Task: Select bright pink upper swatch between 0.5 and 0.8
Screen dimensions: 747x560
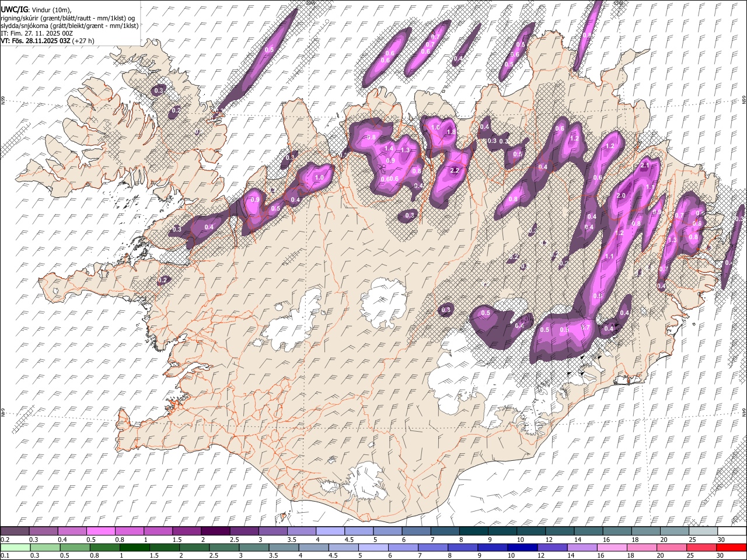Action: point(100,531)
